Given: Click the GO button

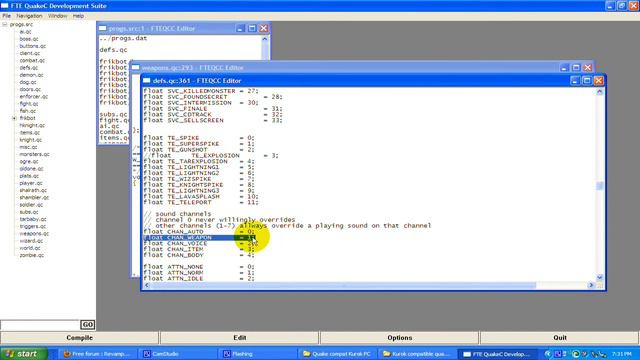Looking at the screenshot, I should pos(87,325).
